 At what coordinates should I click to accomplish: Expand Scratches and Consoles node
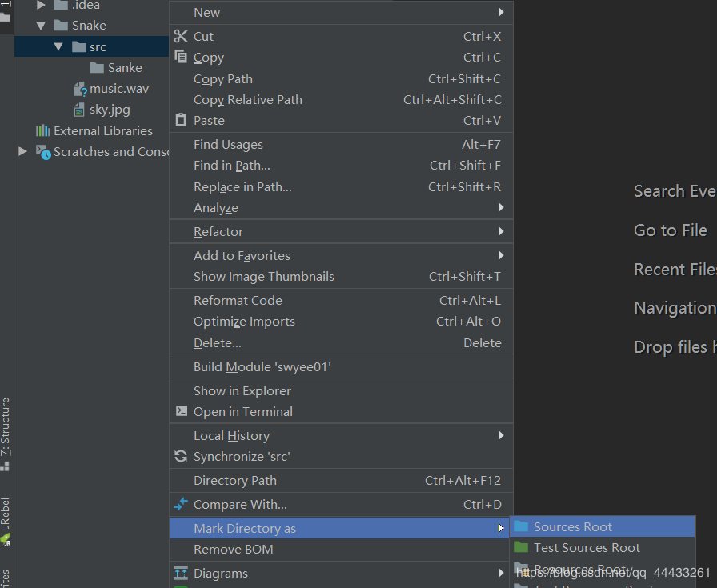pos(22,151)
